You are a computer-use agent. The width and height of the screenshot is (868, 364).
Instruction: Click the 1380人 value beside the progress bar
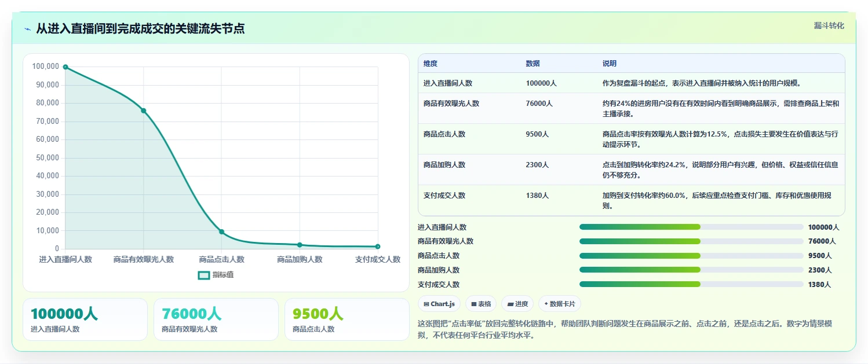(819, 284)
